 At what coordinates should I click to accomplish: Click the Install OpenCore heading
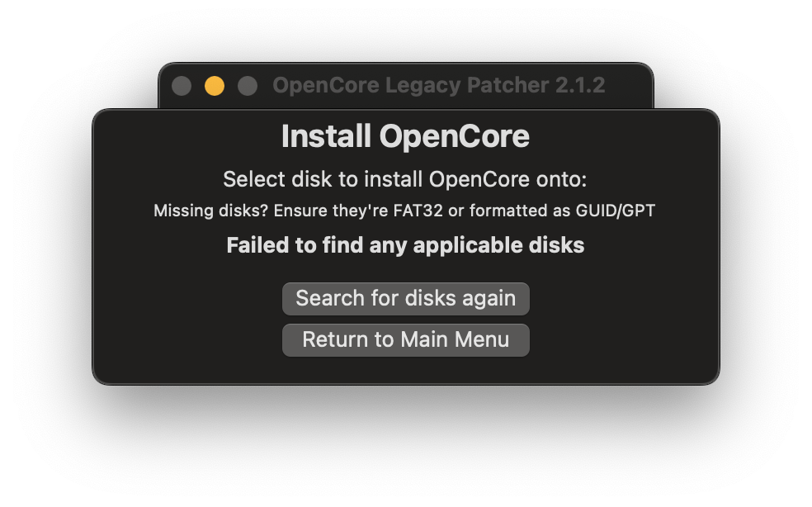tap(405, 136)
